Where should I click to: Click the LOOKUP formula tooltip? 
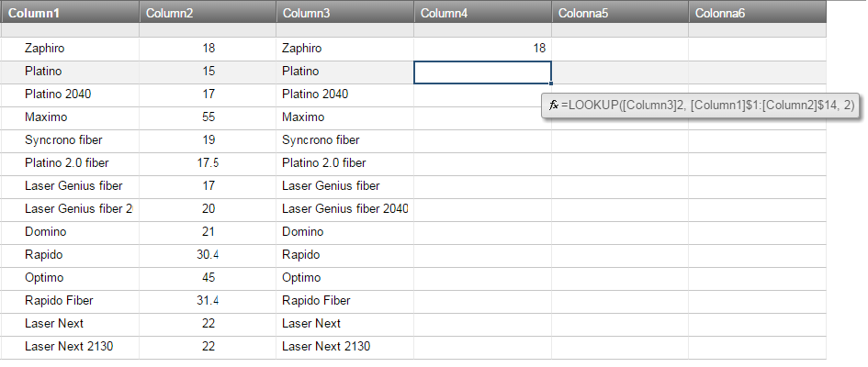tap(700, 105)
